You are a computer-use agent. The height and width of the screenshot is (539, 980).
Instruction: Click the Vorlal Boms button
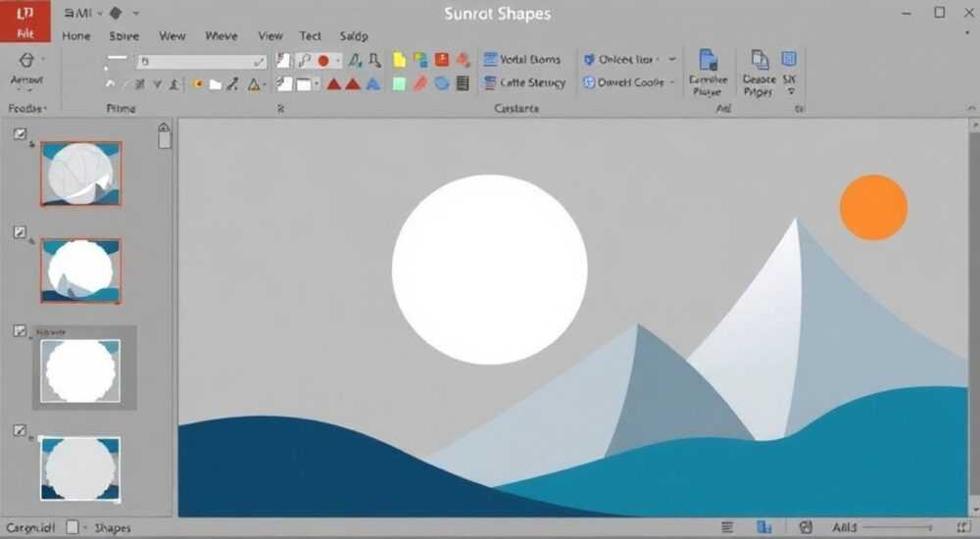522,60
